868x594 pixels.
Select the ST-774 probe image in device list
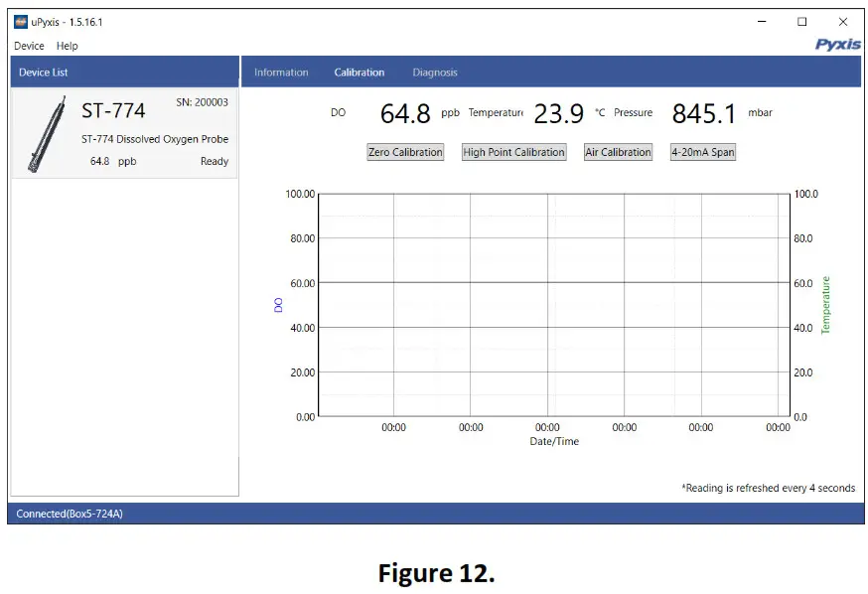coord(47,134)
